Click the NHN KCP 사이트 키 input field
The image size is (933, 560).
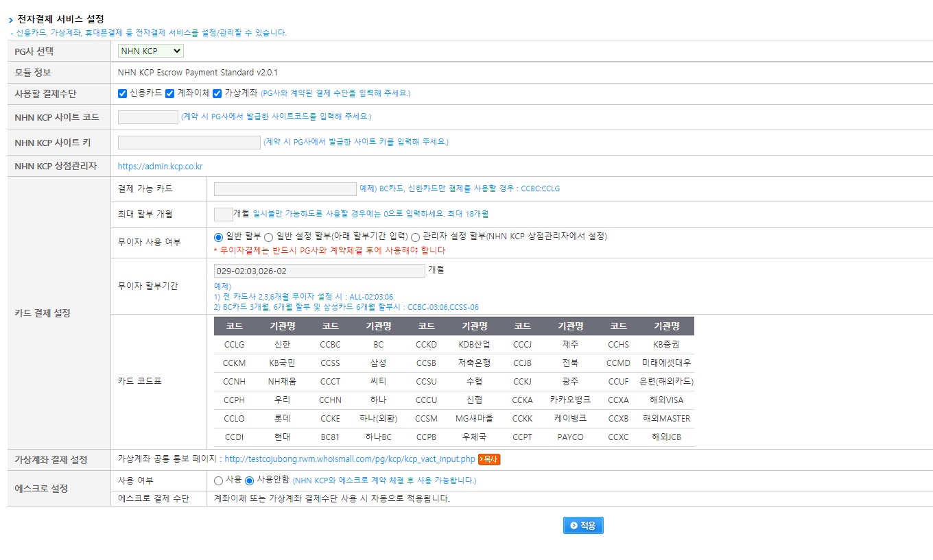(188, 141)
